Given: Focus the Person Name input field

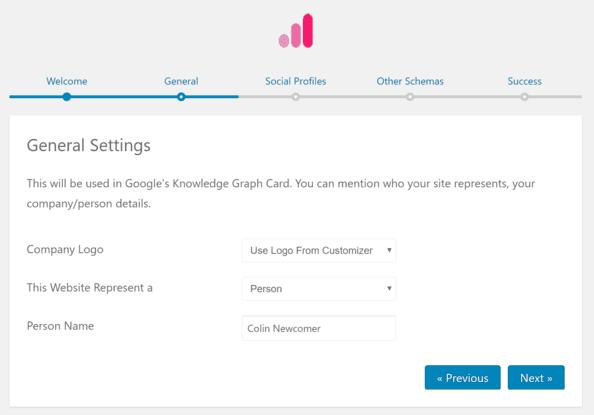Looking at the screenshot, I should (x=319, y=328).
